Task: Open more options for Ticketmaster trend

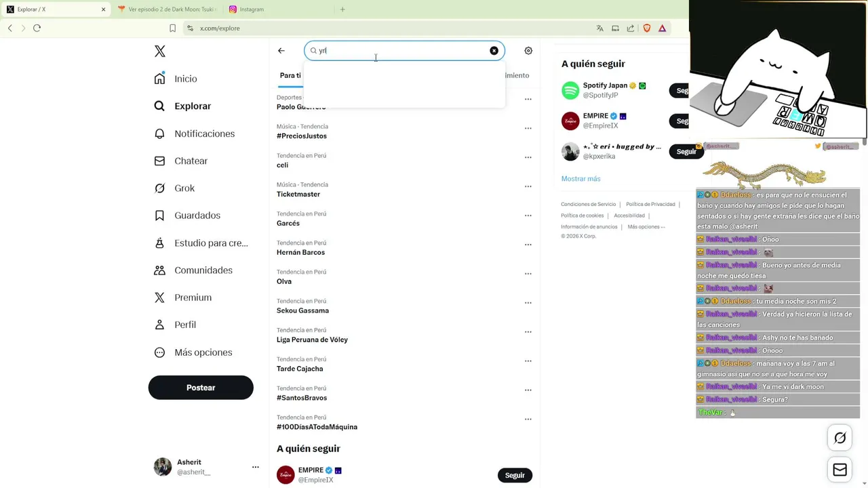Action: [528, 187]
